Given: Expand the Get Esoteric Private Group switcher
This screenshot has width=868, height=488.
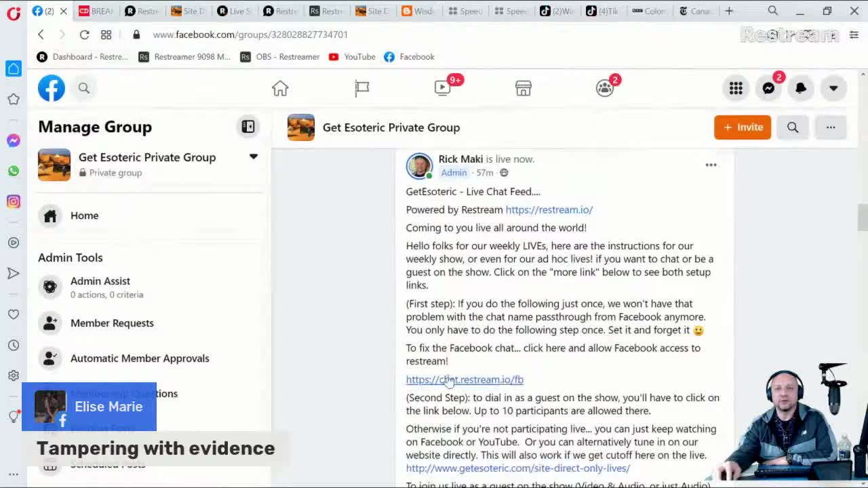Looking at the screenshot, I should pos(254,157).
